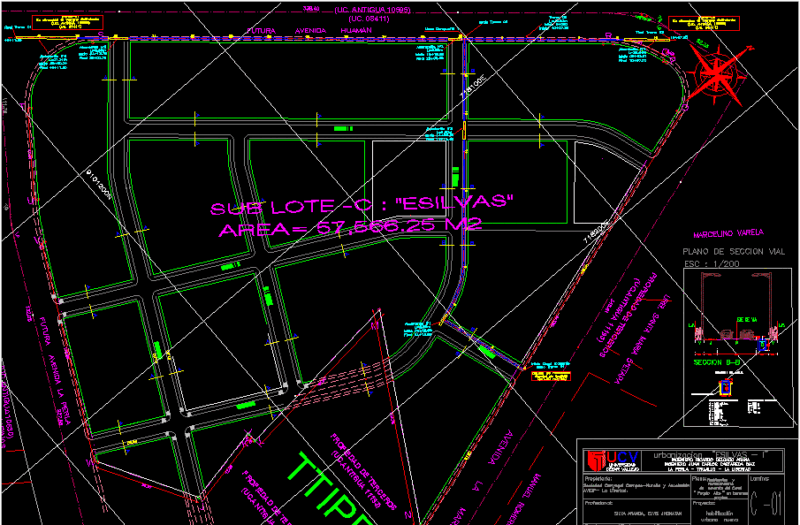Select the "AREA= 57,566.25 M2" text

point(350,228)
